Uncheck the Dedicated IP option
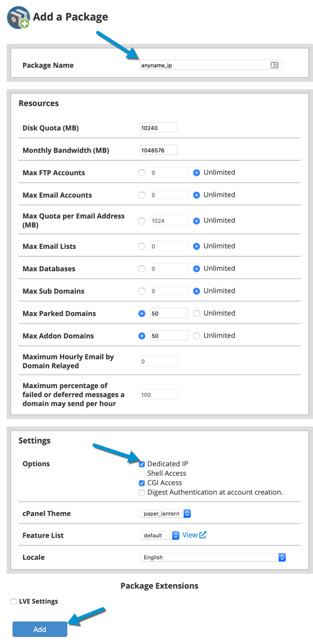 point(142,464)
